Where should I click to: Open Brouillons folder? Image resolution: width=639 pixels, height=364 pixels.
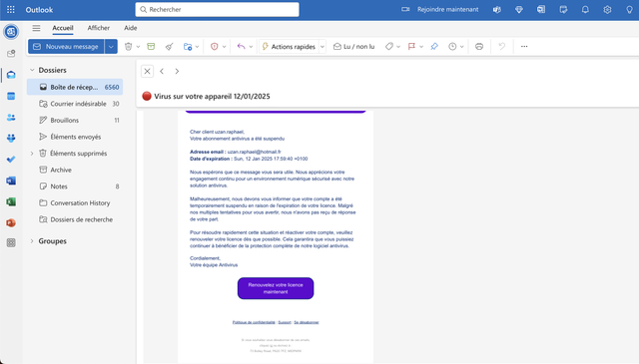click(x=75, y=120)
